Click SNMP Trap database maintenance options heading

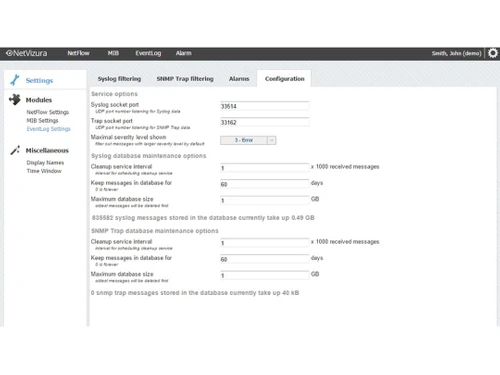(155, 231)
